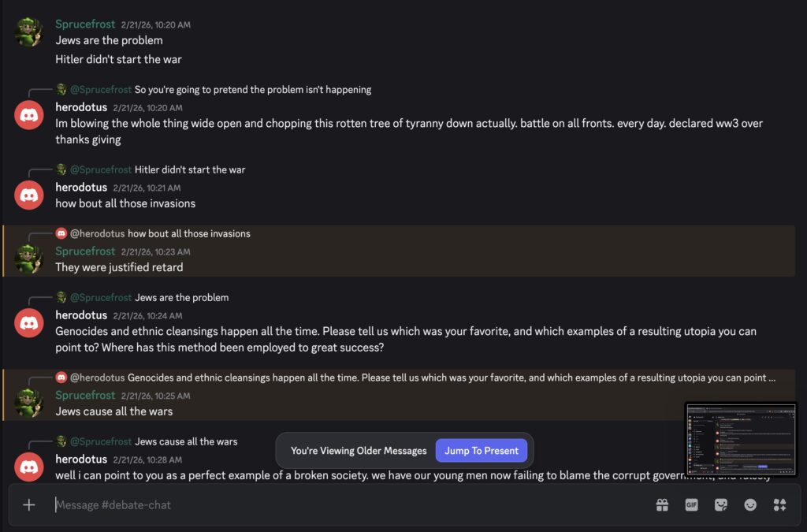Screen dimensions: 807x532
Task: Click the small reply avatar beside '@herodotus how bout'
Action: click(61, 233)
